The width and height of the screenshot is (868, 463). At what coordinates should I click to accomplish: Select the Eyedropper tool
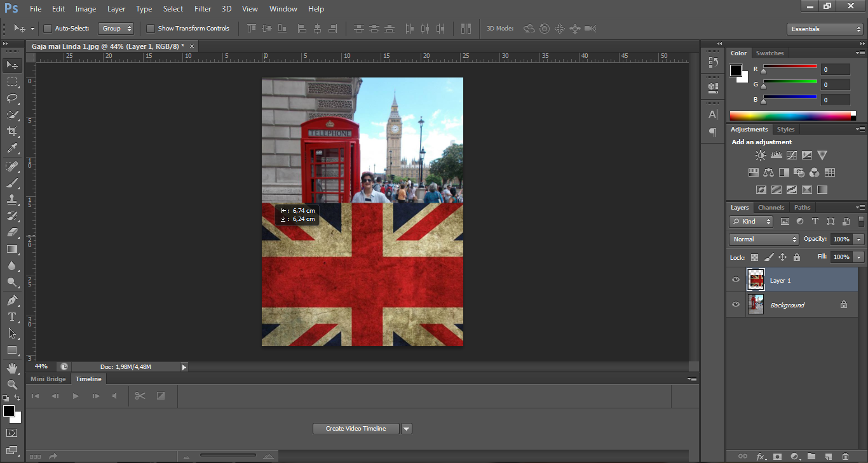[12, 148]
